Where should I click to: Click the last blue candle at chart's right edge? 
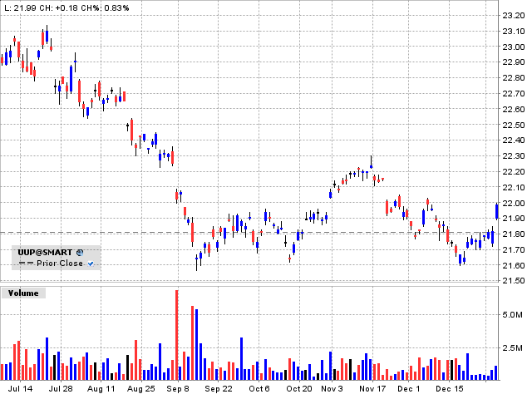pos(496,211)
